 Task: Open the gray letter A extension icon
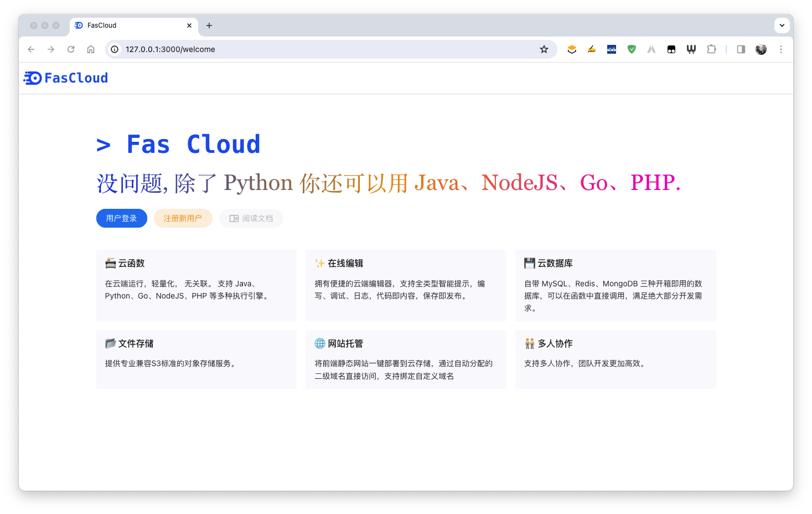[651, 49]
